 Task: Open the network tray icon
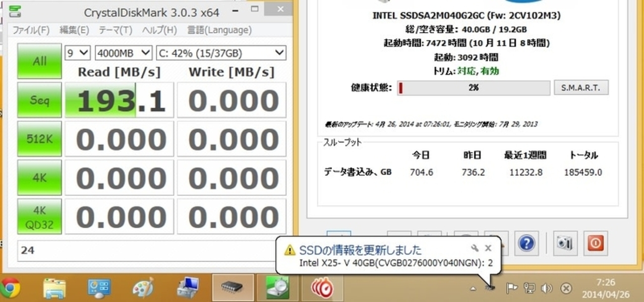pos(529,288)
